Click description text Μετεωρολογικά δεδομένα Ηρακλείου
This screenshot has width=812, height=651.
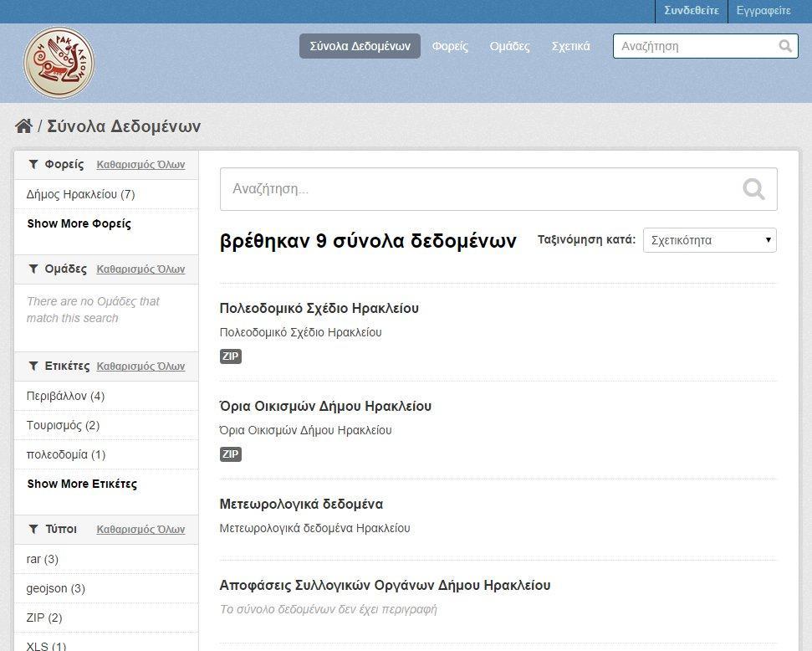(315, 528)
